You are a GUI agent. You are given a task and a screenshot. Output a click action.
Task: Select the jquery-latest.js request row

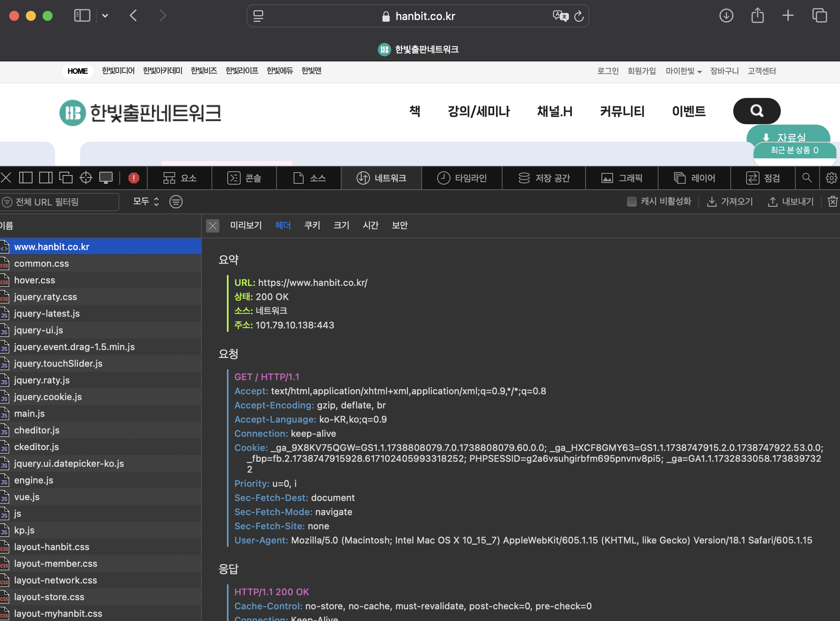[101, 313]
